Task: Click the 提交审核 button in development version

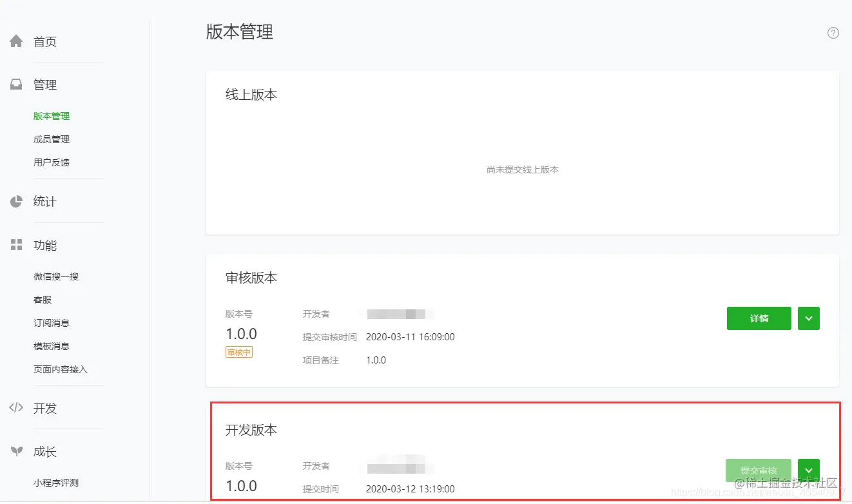Action: tap(759, 470)
